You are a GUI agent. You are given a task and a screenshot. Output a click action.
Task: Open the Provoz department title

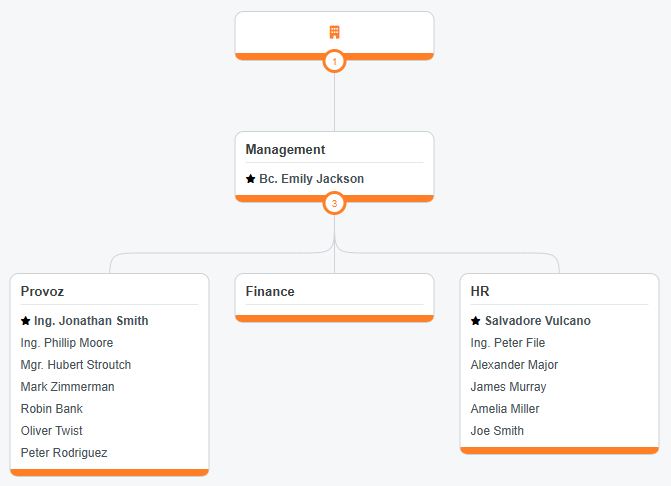(42, 292)
